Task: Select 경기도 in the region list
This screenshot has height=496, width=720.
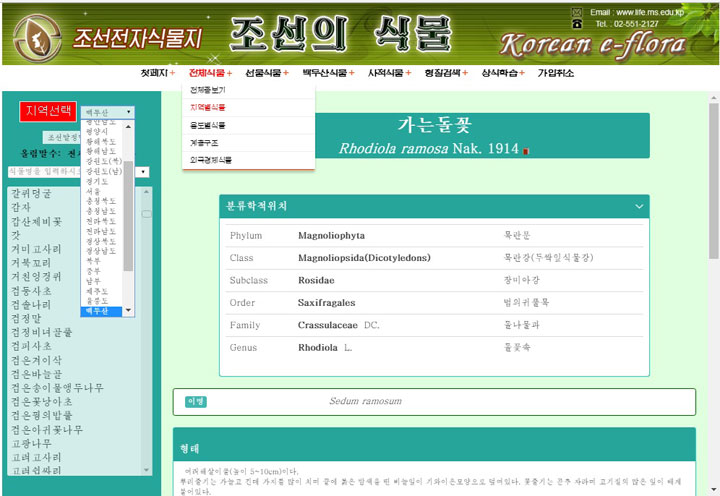Action: tap(97, 181)
